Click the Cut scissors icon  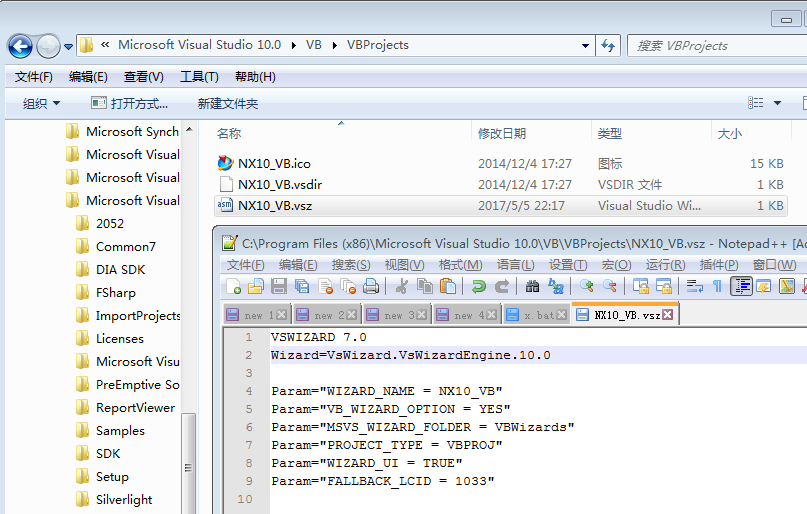(x=402, y=286)
